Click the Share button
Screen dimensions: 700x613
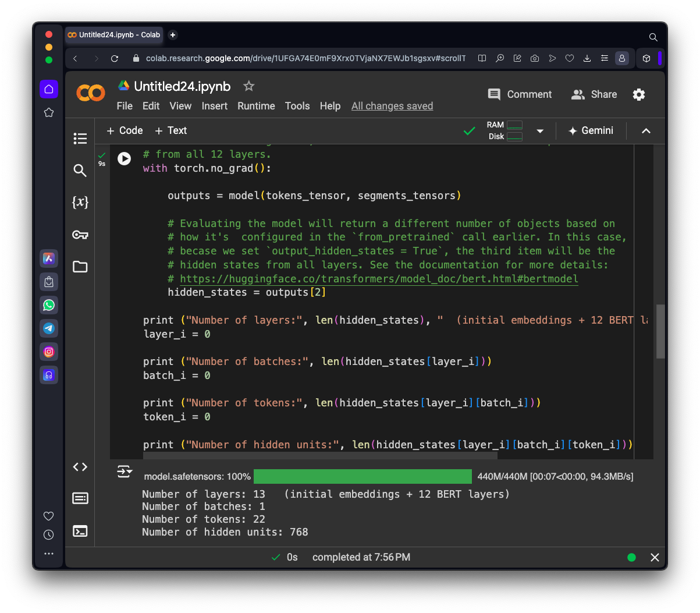point(594,94)
